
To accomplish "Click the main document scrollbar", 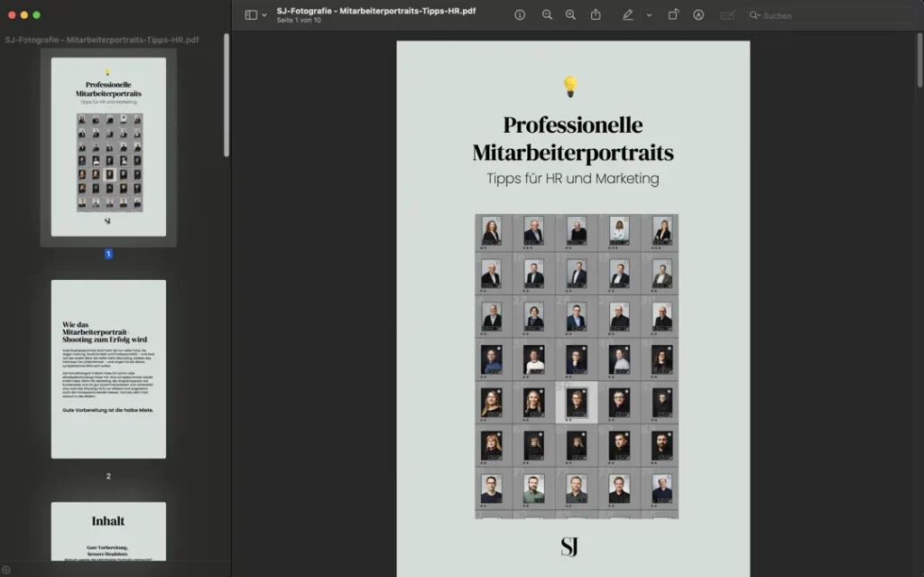I will tap(919, 63).
